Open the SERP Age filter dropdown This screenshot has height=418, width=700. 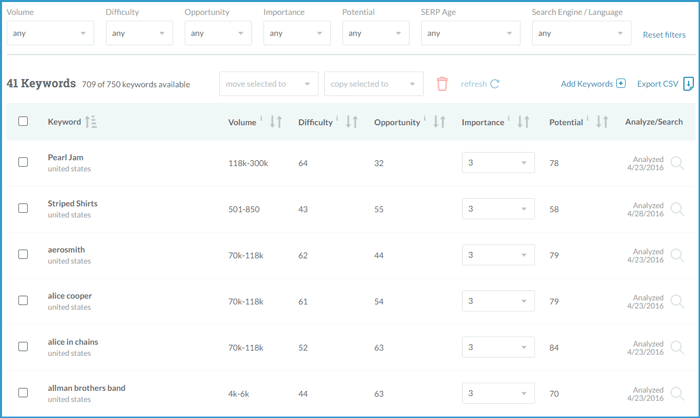(470, 33)
